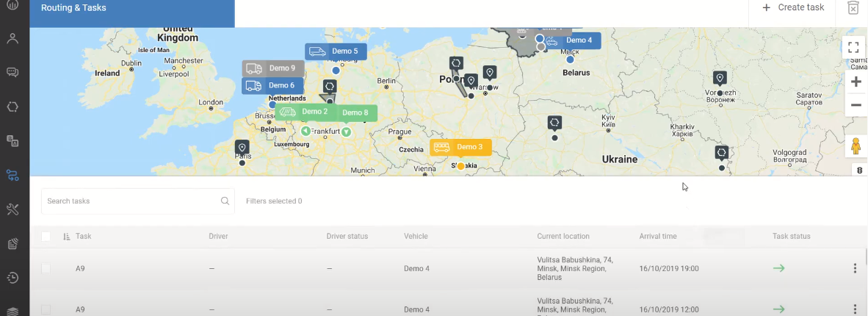868x316 pixels.
Task: Click Demo 4 vehicle in 19:00 row
Action: coord(417,269)
